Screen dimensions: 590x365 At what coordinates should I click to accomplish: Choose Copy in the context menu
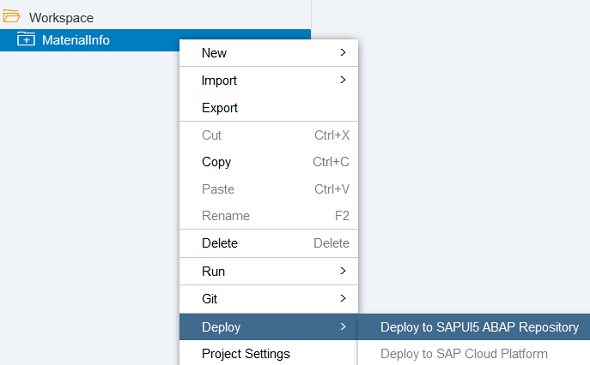269,162
